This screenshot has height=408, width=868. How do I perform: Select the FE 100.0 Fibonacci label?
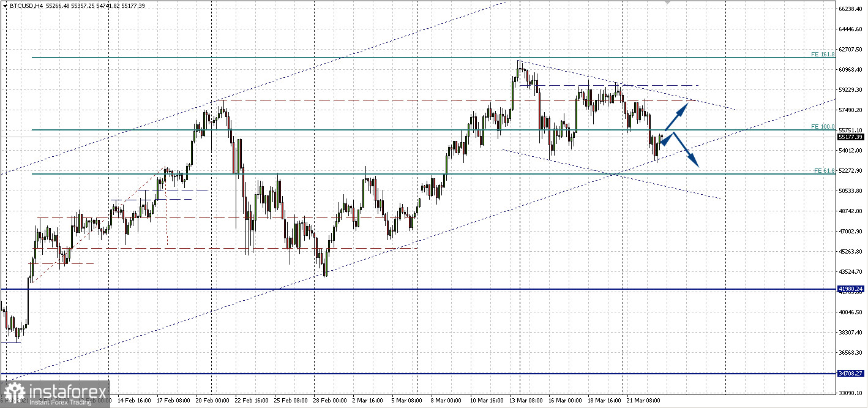823,126
